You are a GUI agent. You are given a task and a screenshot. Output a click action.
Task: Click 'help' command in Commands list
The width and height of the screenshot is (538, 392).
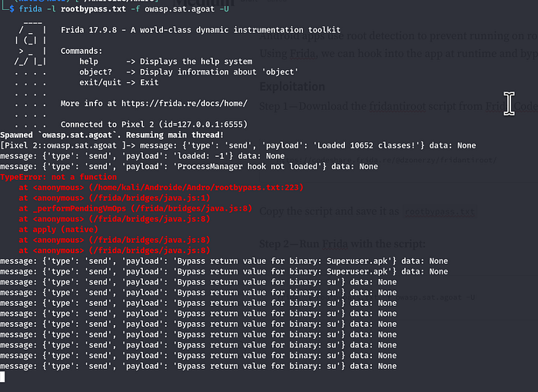click(88, 61)
